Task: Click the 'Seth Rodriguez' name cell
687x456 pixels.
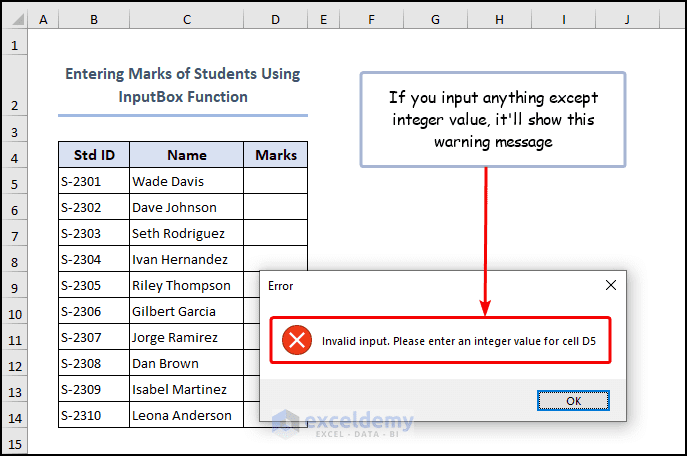Action: tap(187, 233)
